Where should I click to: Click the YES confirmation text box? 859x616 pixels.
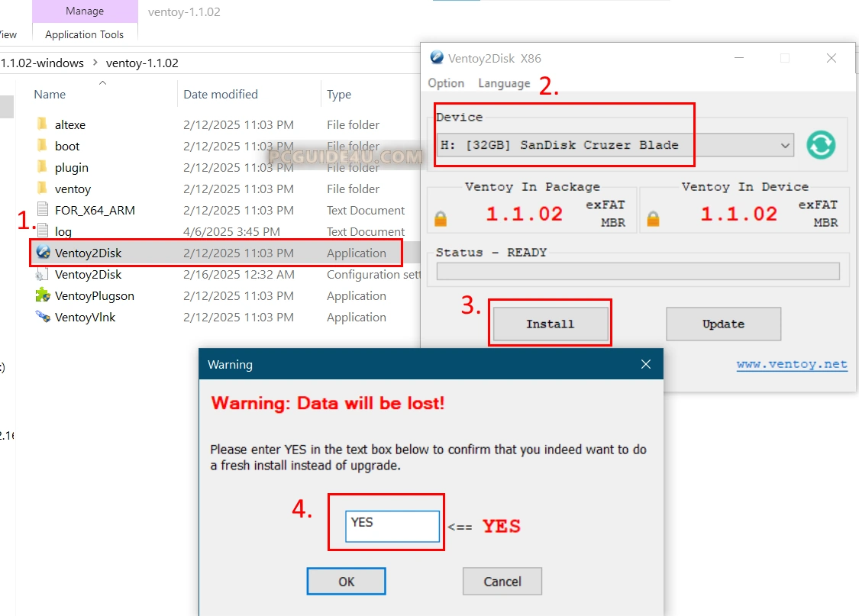point(392,527)
